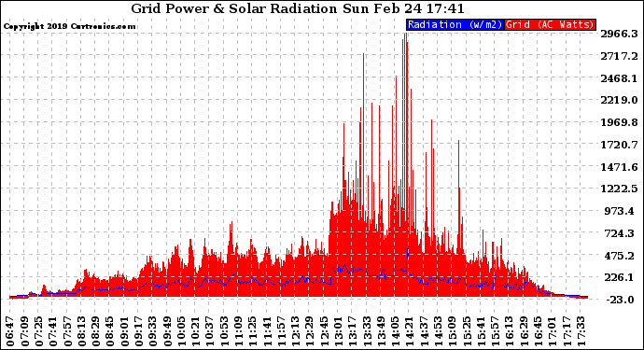
Task: Click the 08:13 time label
Action: [x=81, y=331]
